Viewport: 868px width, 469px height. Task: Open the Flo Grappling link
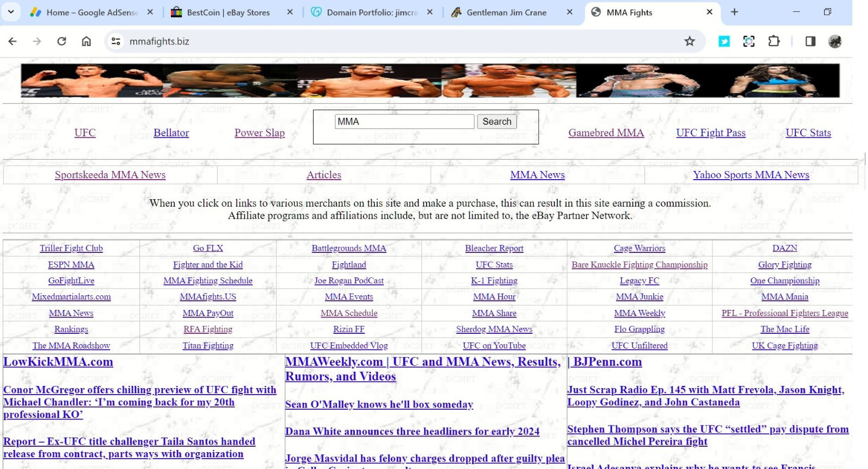(640, 329)
